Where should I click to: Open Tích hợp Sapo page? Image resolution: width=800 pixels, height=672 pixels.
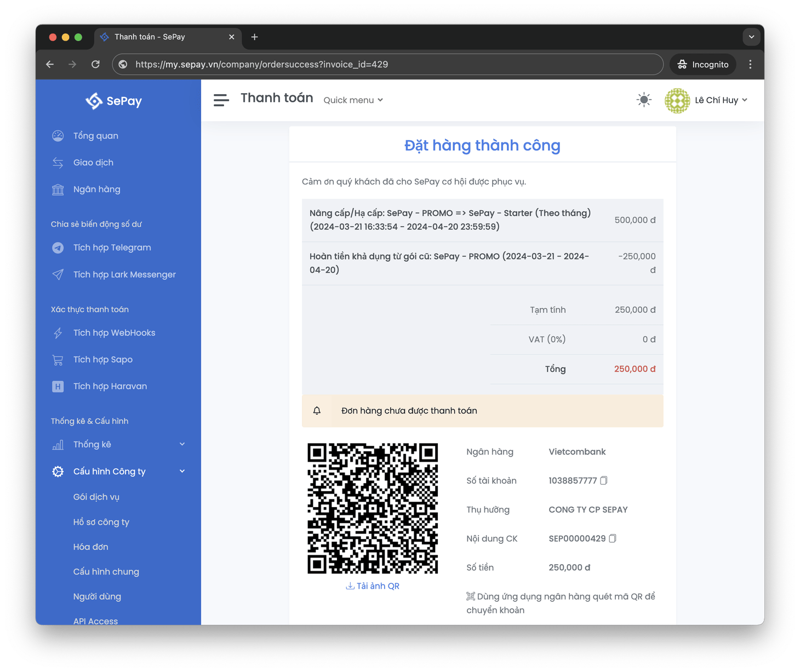point(103,360)
